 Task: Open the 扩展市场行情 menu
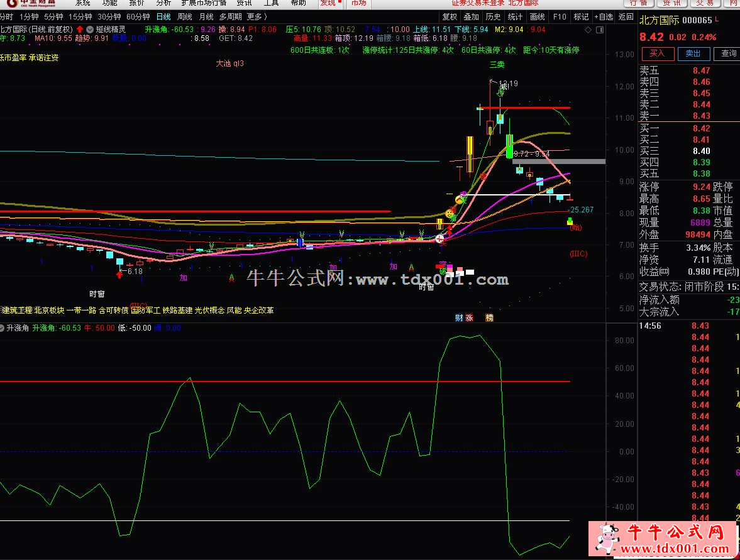tap(204, 3)
